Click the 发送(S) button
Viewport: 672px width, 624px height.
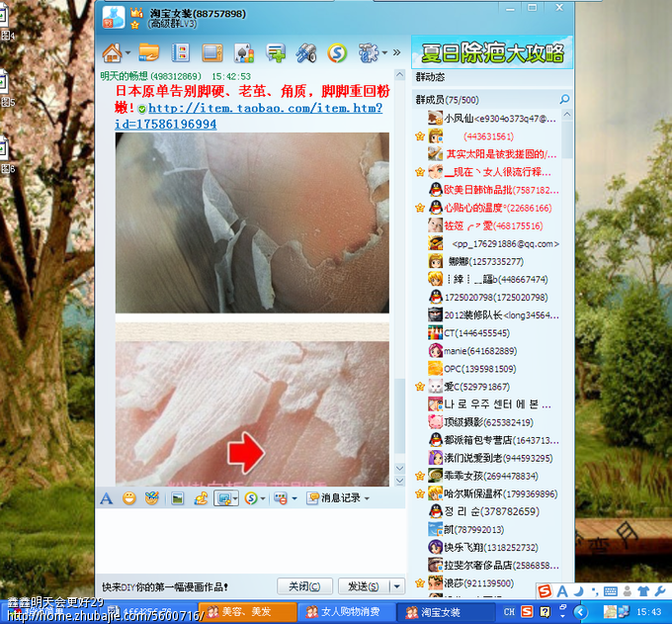(x=364, y=586)
